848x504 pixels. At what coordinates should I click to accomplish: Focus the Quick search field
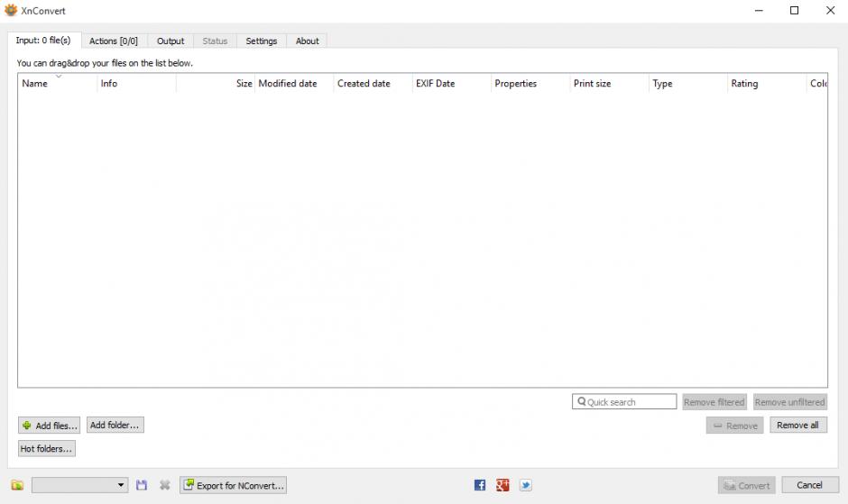(624, 402)
